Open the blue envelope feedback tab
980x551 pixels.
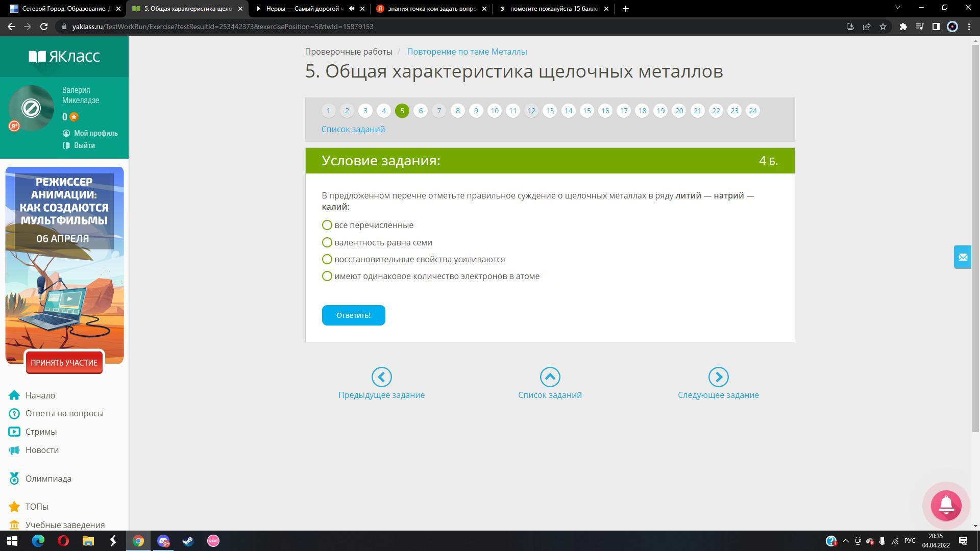[963, 257]
